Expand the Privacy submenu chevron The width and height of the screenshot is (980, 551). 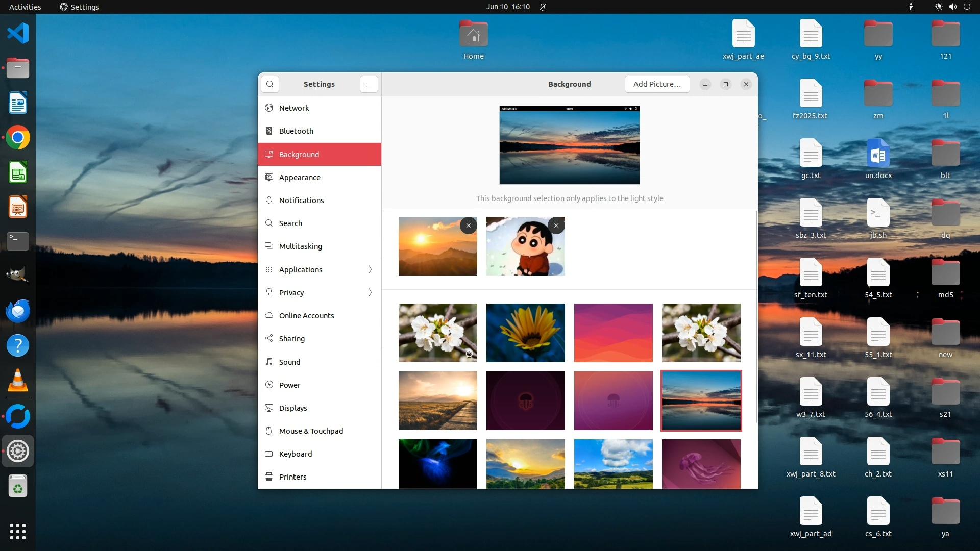[x=370, y=292]
